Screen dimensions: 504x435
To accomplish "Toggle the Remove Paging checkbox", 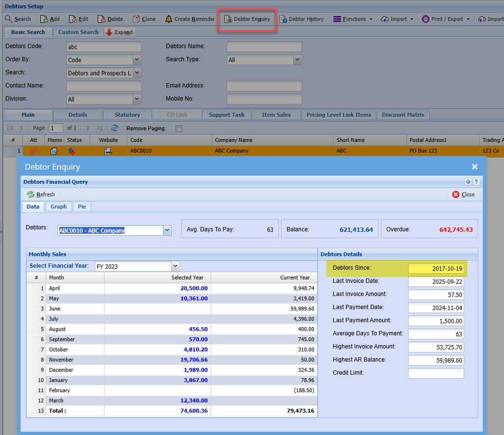I will [x=179, y=129].
